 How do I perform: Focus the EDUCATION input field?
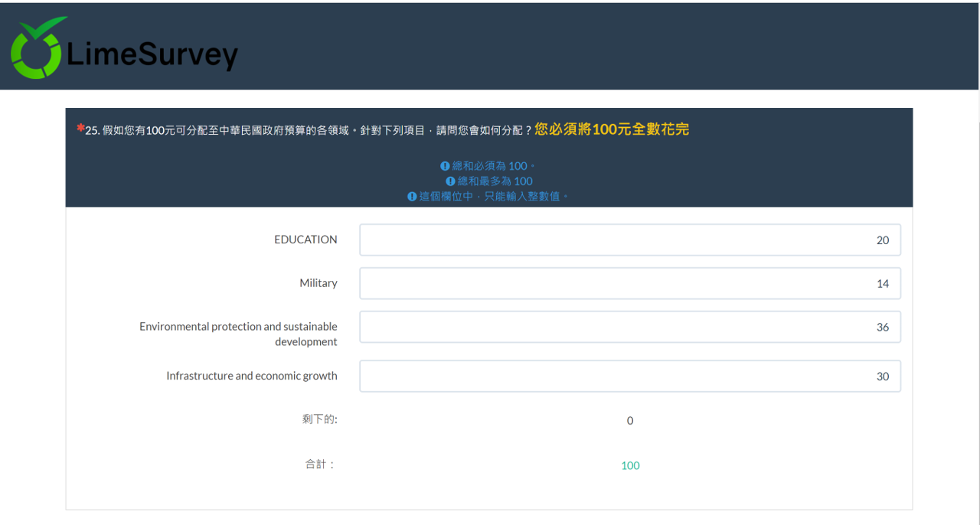(x=629, y=240)
